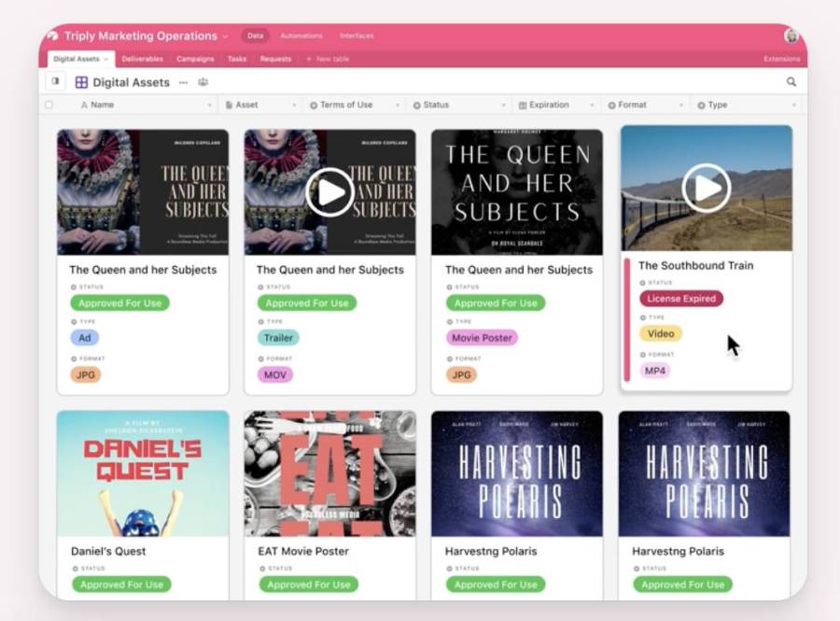Click the EAT Movie Poster card title
840x621 pixels.
(x=303, y=551)
